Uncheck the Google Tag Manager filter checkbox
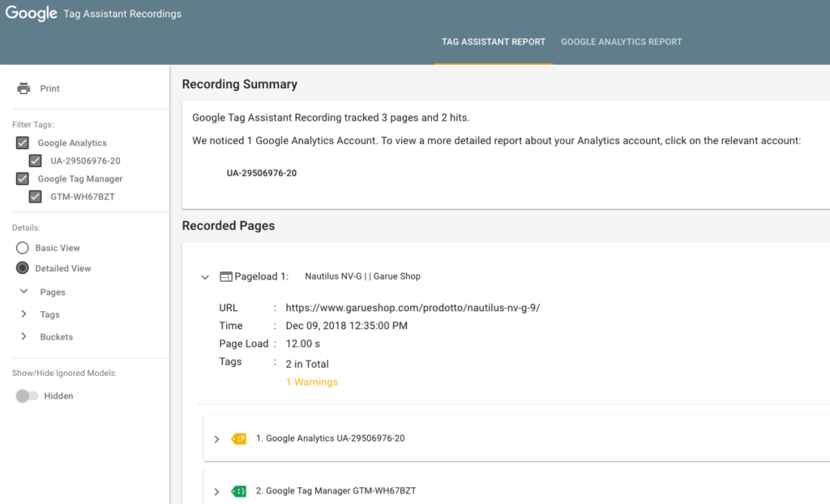The height and width of the screenshot is (504, 830). [22, 178]
